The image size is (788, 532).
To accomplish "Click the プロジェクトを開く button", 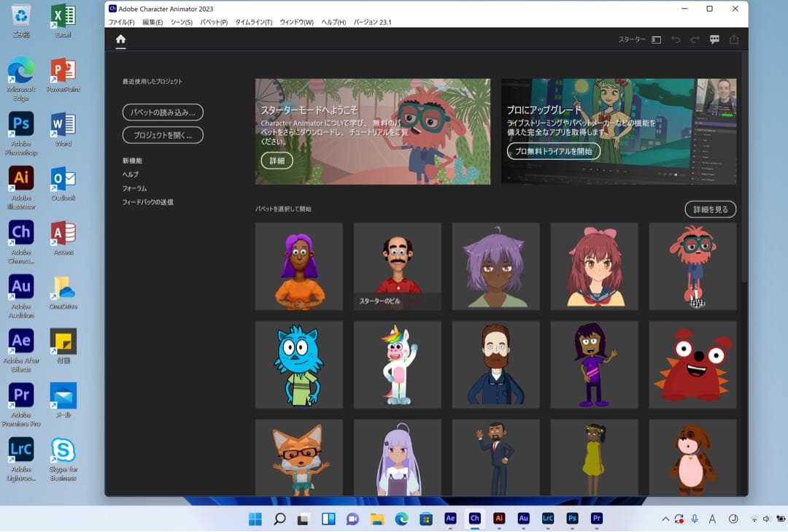I will (x=163, y=135).
